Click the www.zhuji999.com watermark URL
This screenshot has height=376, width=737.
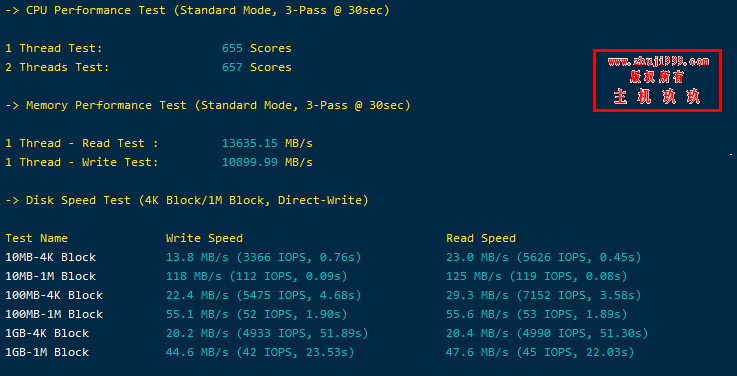pos(658,61)
